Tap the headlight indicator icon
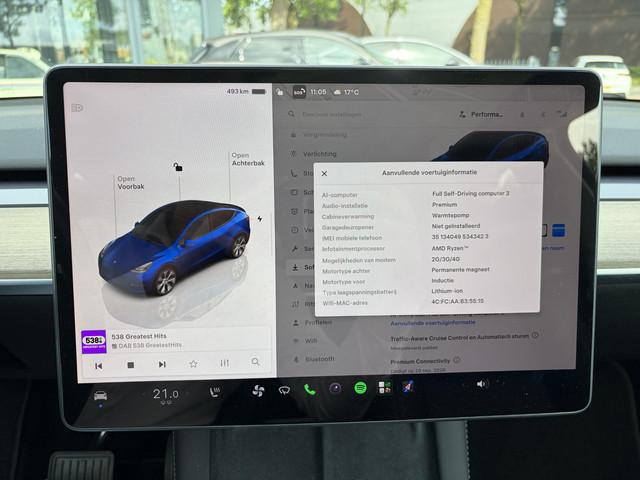Viewport: 640px width, 480px height. [77, 108]
